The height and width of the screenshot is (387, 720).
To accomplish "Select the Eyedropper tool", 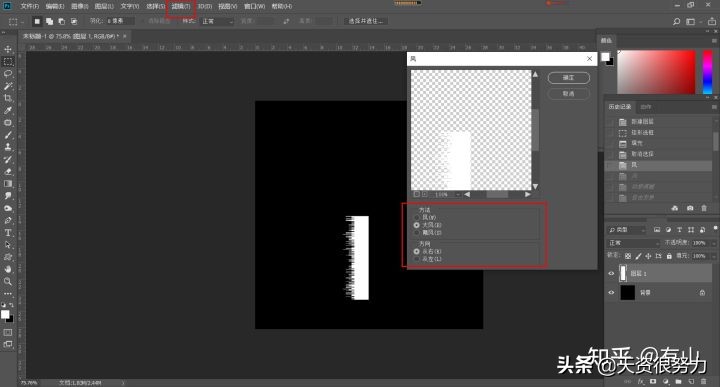I will click(8, 111).
